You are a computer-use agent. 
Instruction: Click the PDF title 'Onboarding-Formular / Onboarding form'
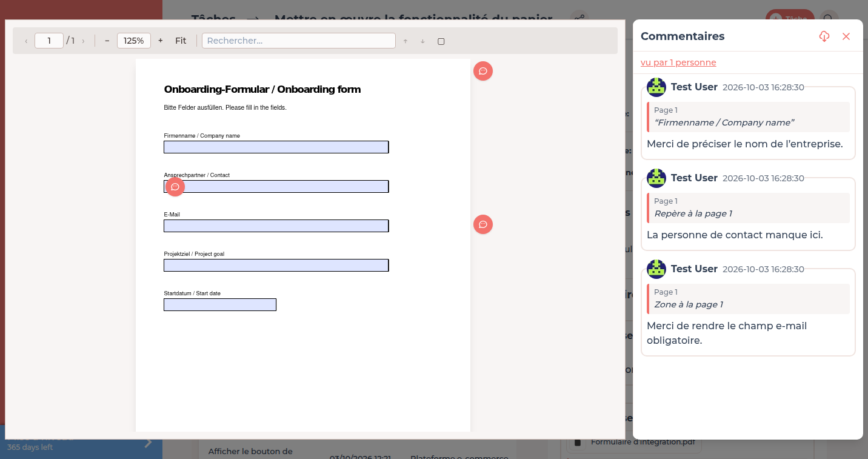(262, 90)
